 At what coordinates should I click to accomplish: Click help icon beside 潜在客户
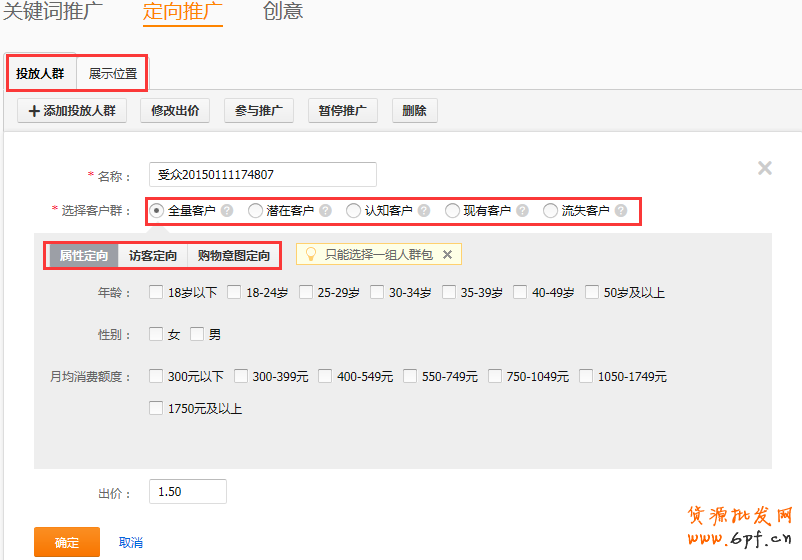[x=325, y=211]
